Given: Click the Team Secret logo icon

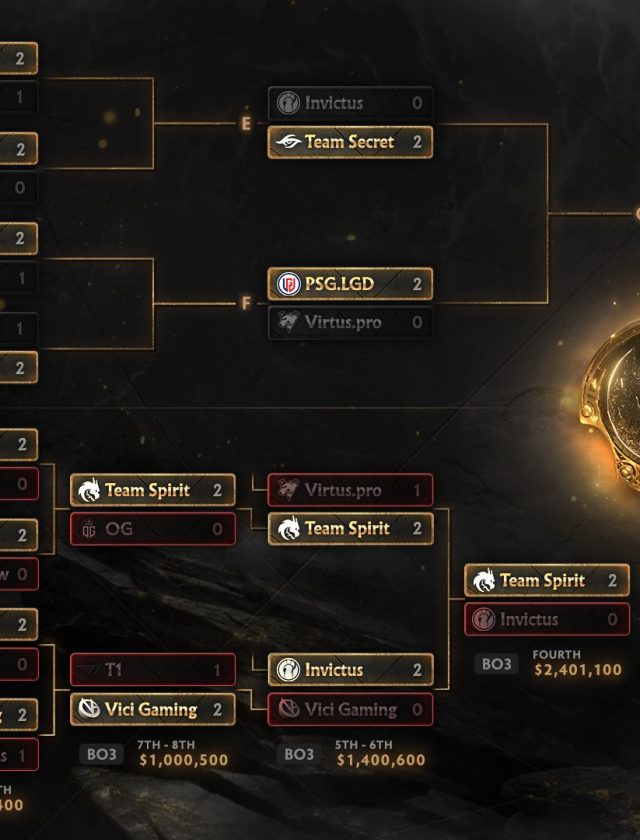Looking at the screenshot, I should pyautogui.click(x=288, y=142).
